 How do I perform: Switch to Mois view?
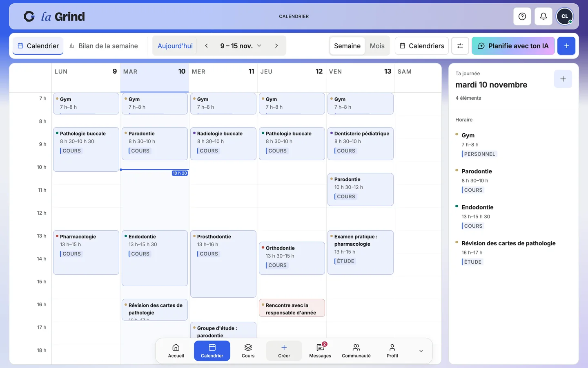point(377,46)
